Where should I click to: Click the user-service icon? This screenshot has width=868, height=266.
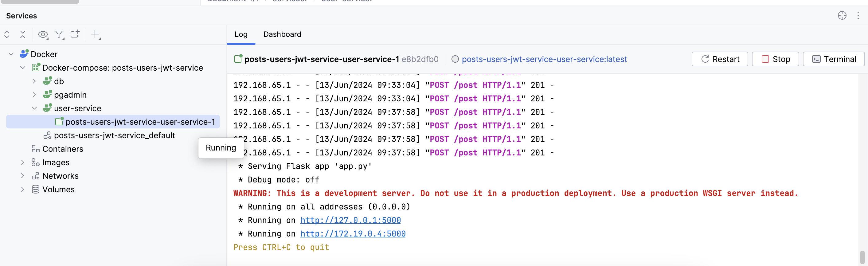coord(48,108)
